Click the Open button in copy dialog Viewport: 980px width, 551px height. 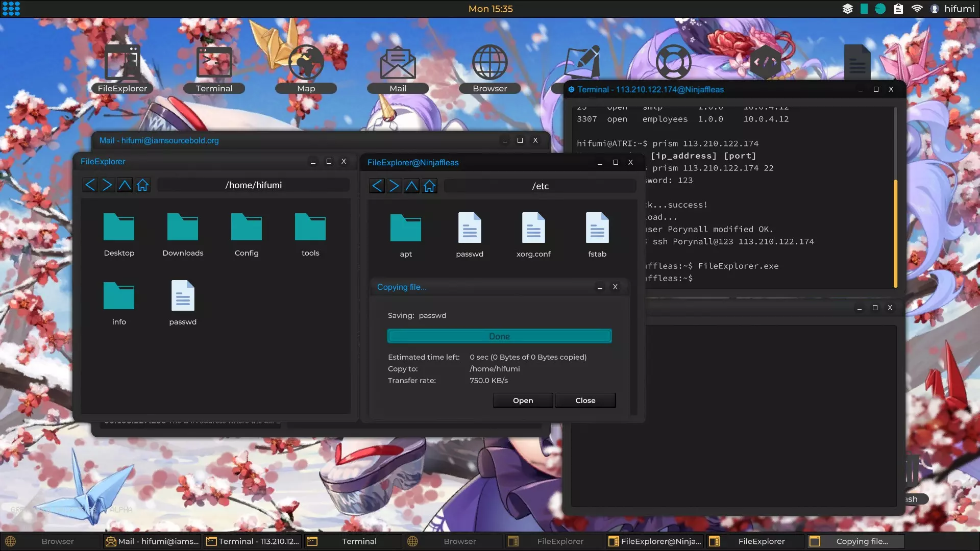[x=523, y=400]
